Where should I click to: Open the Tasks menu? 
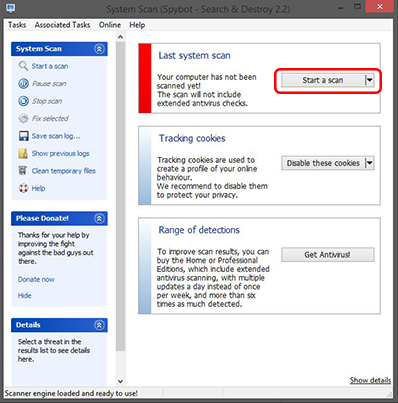coord(17,25)
